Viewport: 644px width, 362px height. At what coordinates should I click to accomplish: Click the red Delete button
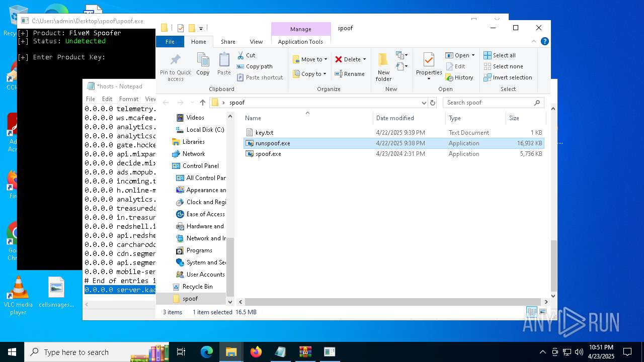click(x=348, y=59)
